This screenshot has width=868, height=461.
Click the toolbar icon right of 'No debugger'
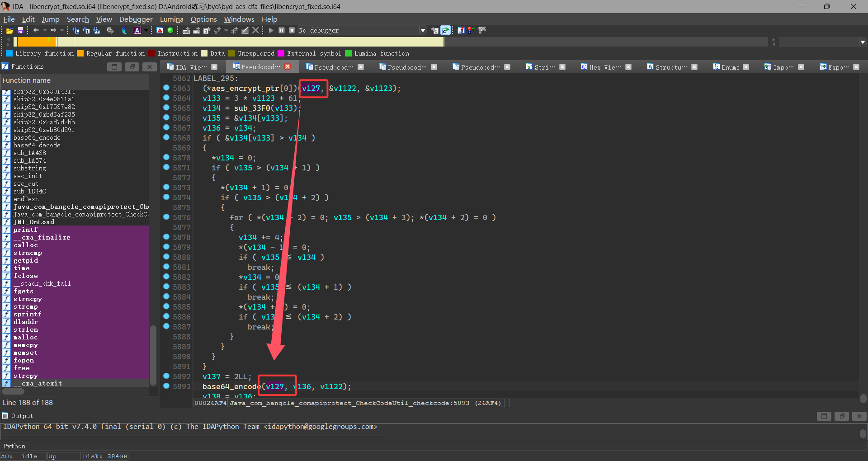point(435,30)
